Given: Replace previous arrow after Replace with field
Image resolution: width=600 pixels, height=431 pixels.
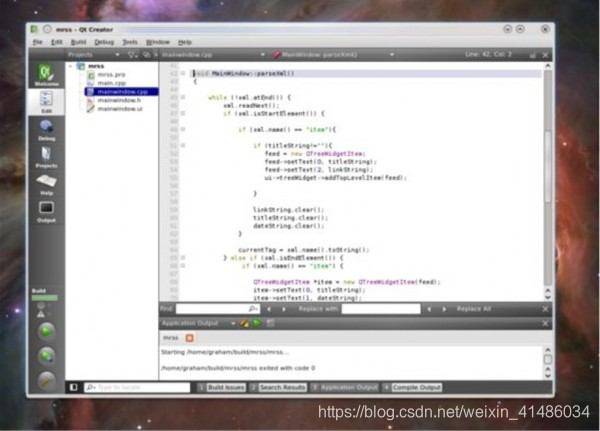Looking at the screenshot, I should pyautogui.click(x=429, y=309).
